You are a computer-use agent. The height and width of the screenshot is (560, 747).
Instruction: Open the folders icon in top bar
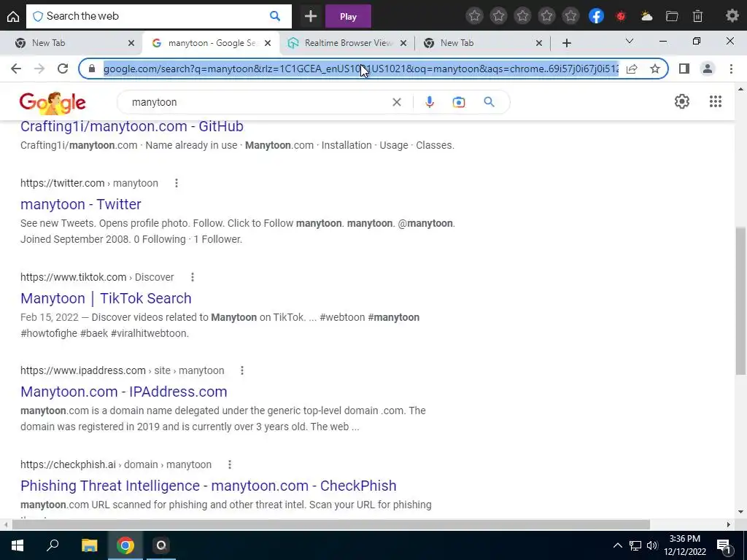pyautogui.click(x=672, y=16)
